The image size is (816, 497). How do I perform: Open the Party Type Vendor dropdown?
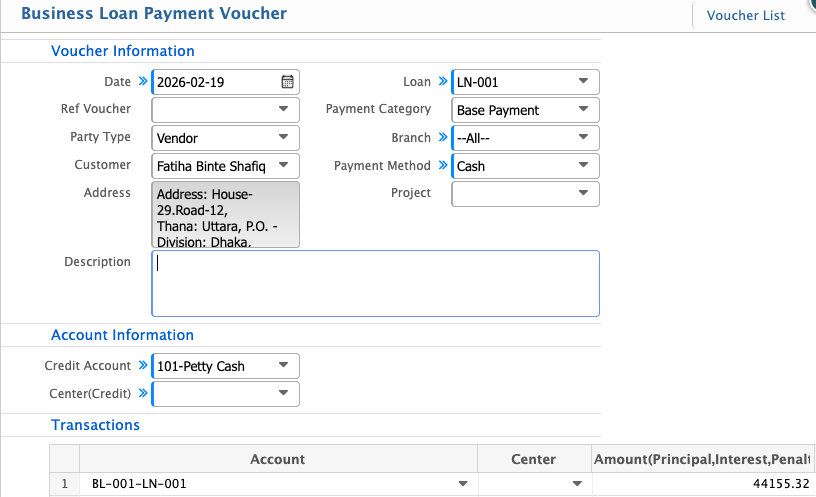(x=283, y=138)
